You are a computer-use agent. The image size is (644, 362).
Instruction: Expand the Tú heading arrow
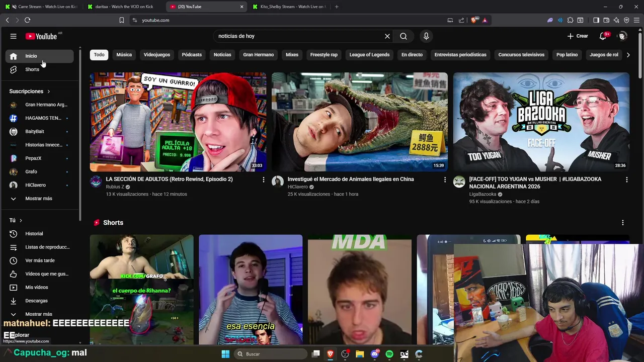tap(21, 220)
